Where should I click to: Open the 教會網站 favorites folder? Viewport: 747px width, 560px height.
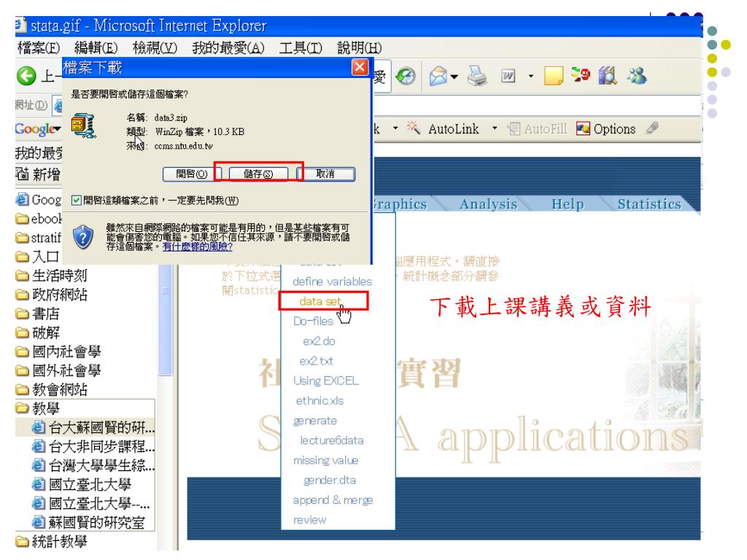coord(52,389)
